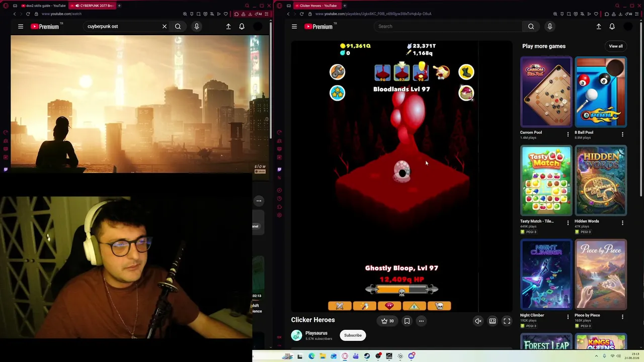
Task: Open the guide menu in Clicker Heroes window
Action: tap(294, 26)
